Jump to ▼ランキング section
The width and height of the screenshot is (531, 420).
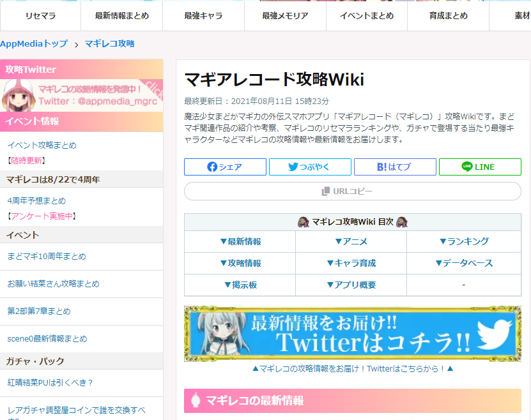pos(464,241)
